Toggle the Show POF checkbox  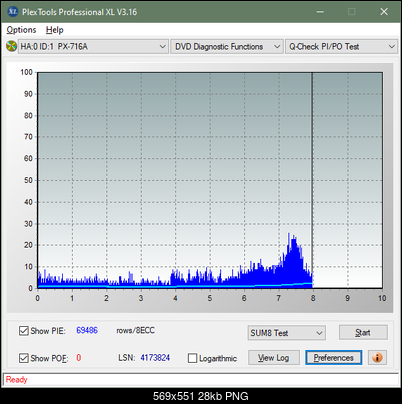click(24, 358)
